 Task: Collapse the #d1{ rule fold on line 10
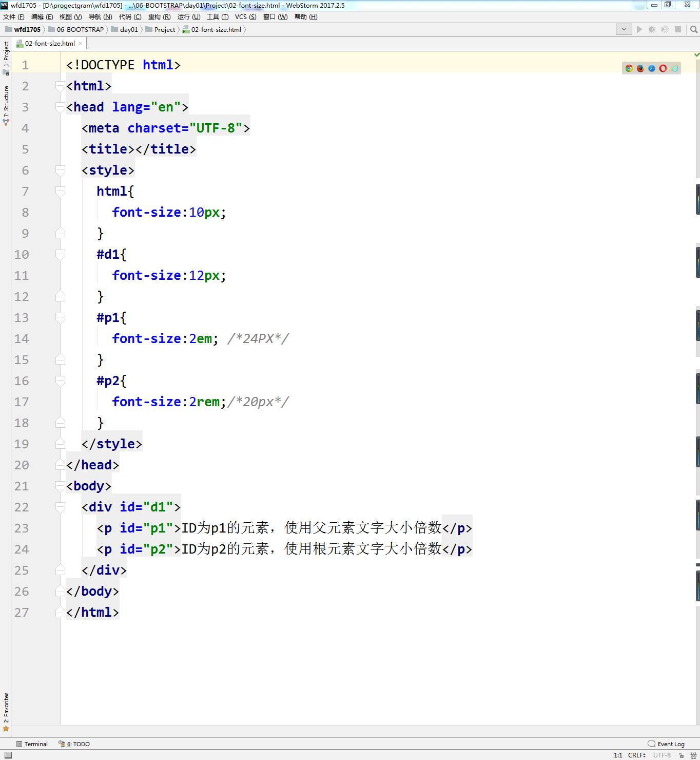tap(60, 255)
